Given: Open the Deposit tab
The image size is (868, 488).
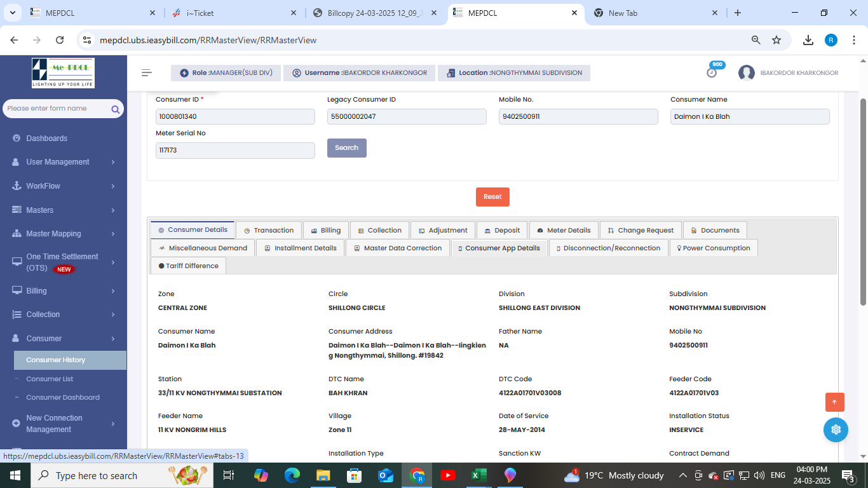Looking at the screenshot, I should pyautogui.click(x=502, y=230).
